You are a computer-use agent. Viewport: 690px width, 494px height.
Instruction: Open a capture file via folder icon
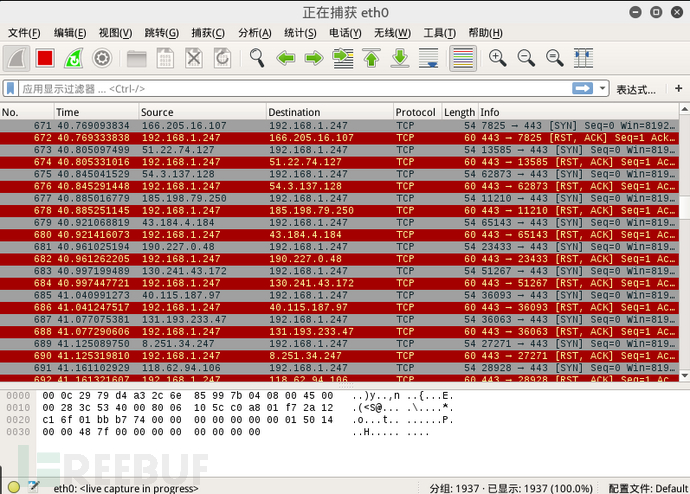136,58
